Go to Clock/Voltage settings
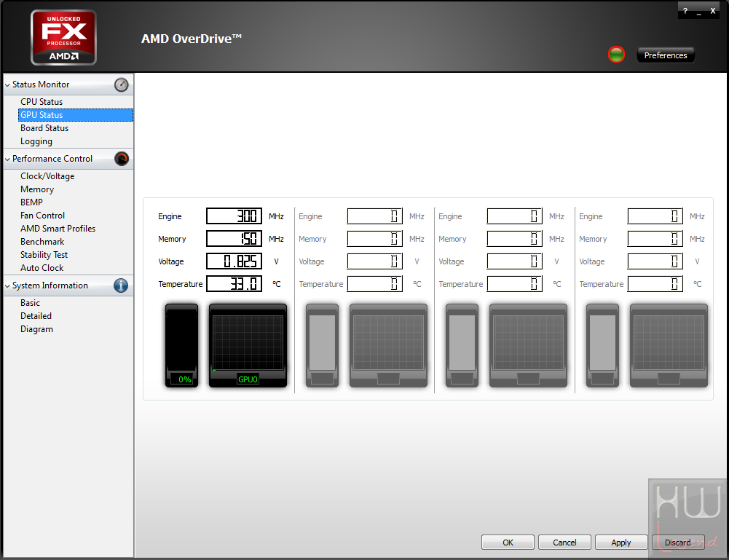The width and height of the screenshot is (729, 560). tap(47, 176)
